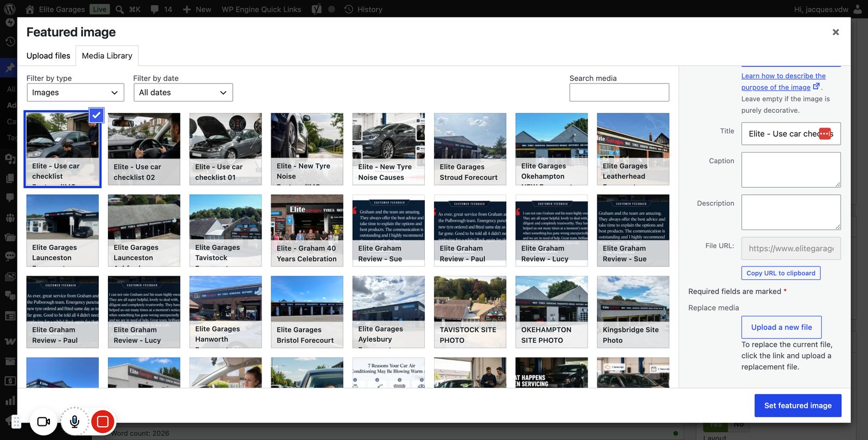Click Copy URL to clipboard
The width and height of the screenshot is (868, 440).
point(781,273)
